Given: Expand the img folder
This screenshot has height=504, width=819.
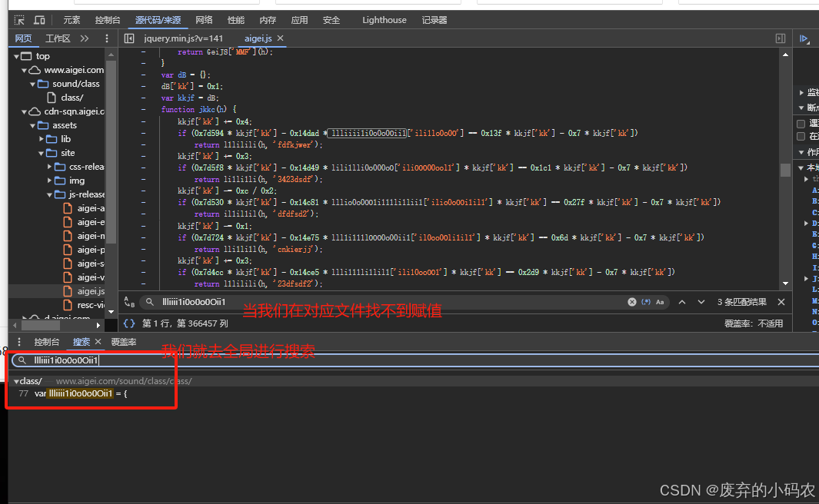Looking at the screenshot, I should pyautogui.click(x=49, y=181).
